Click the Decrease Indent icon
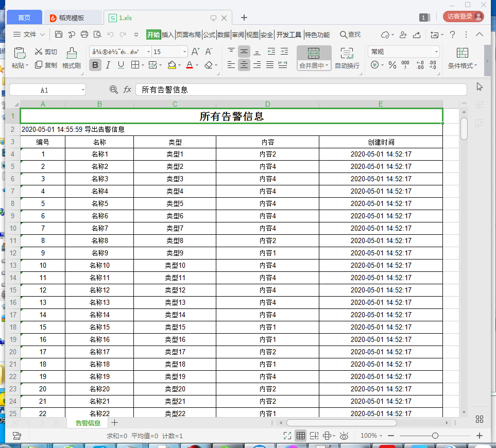The width and height of the screenshot is (496, 448). point(271,51)
